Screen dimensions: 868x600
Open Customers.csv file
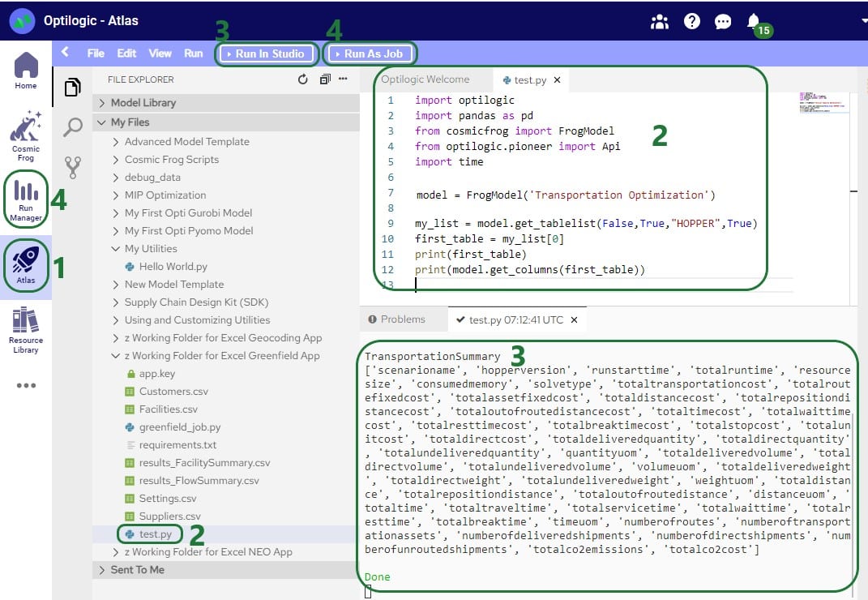(x=173, y=391)
